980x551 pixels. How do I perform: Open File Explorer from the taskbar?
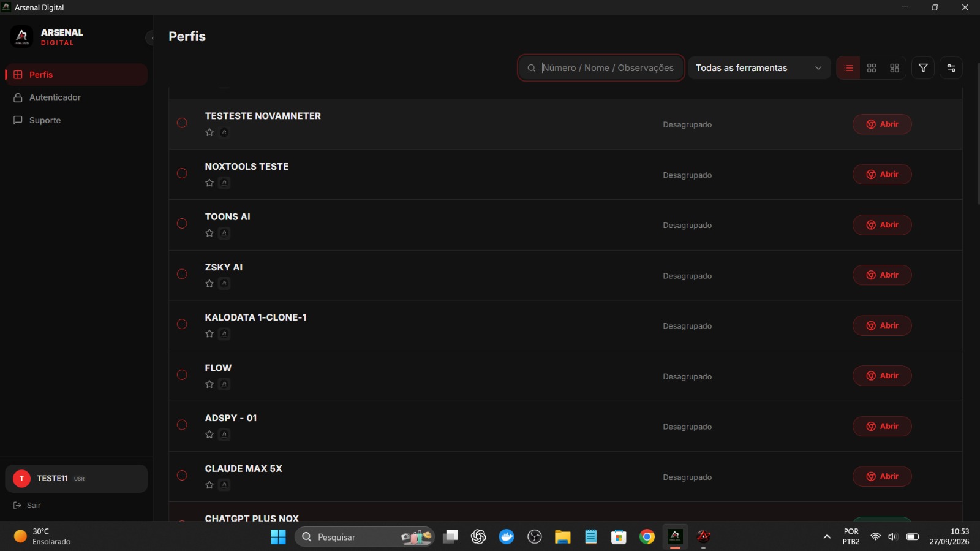click(x=562, y=537)
